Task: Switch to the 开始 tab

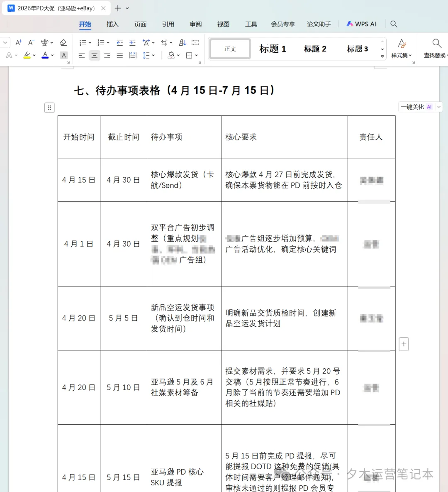Action: pos(85,24)
